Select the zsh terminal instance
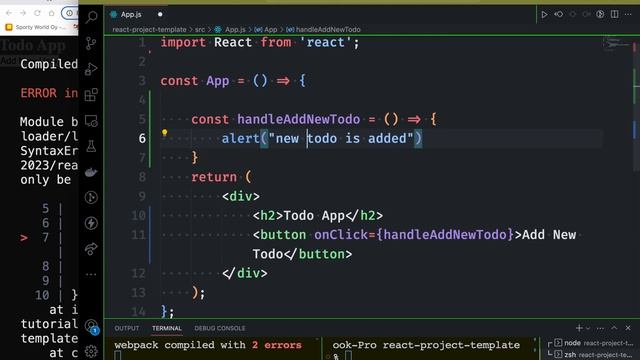 594,354
